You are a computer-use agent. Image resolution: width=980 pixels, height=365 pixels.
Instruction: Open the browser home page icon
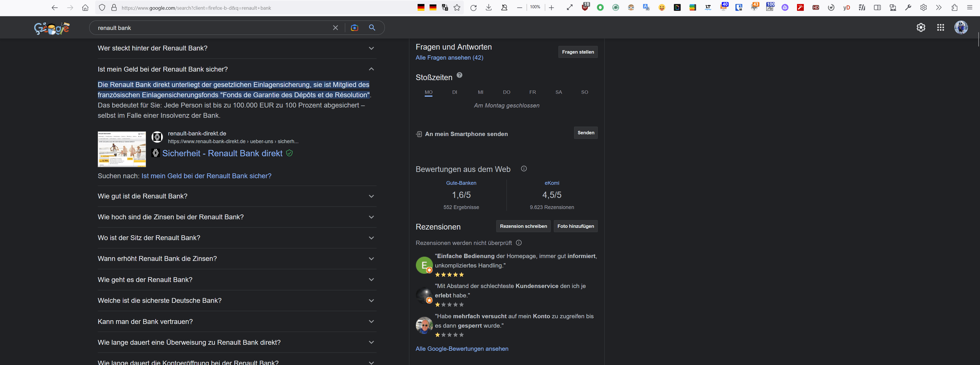click(x=85, y=8)
